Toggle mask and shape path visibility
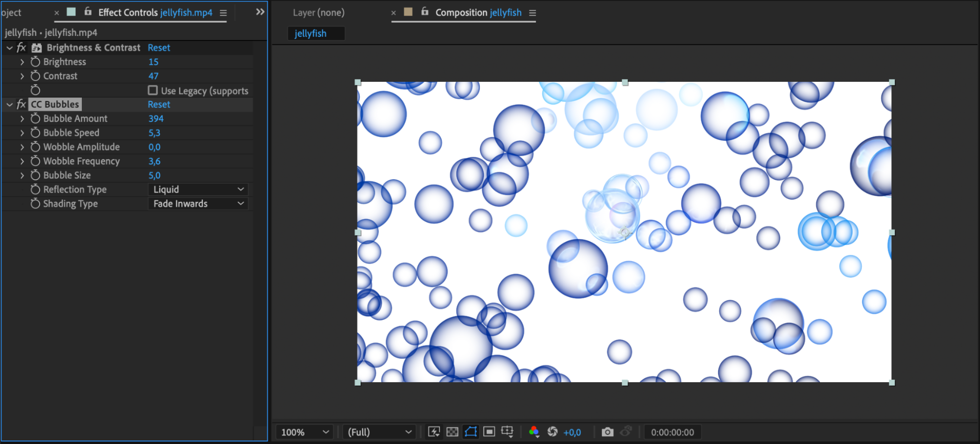Image resolution: width=980 pixels, height=444 pixels. pyautogui.click(x=471, y=432)
